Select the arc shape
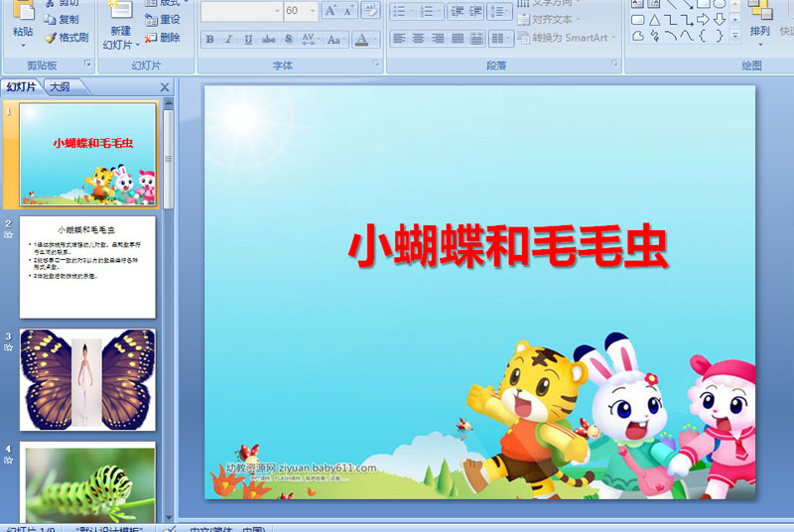The width and height of the screenshot is (794, 532). [671, 36]
